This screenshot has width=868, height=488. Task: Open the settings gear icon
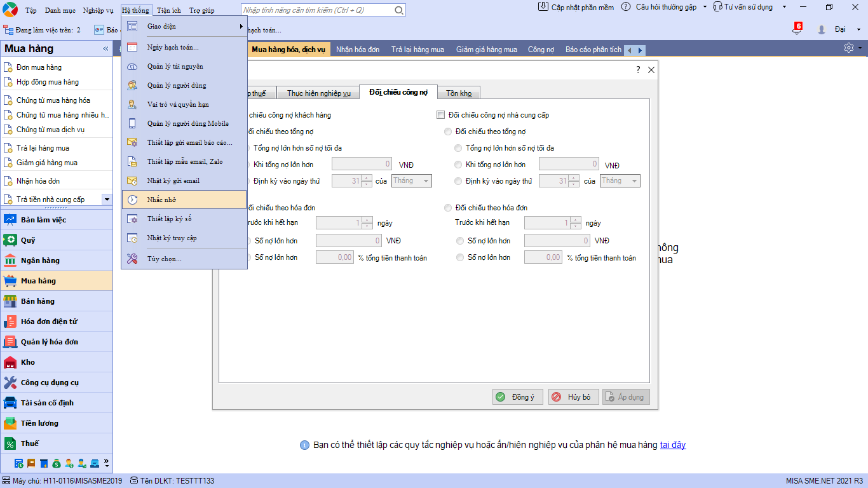point(848,48)
